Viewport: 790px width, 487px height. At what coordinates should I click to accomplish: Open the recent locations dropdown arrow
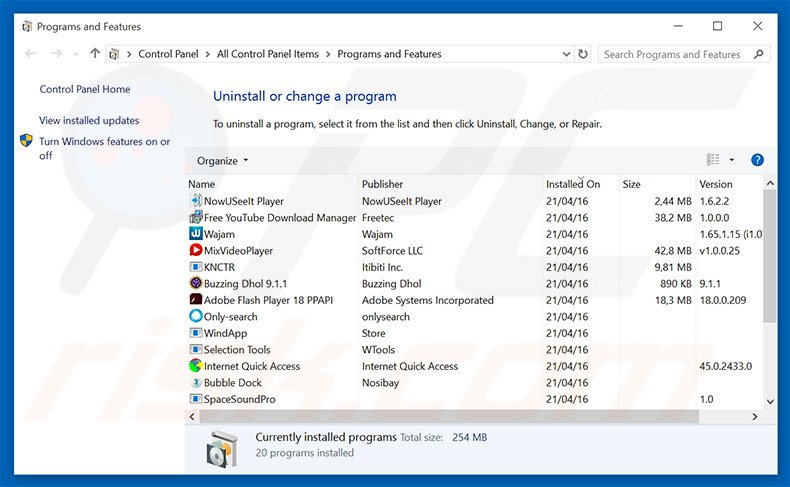76,54
